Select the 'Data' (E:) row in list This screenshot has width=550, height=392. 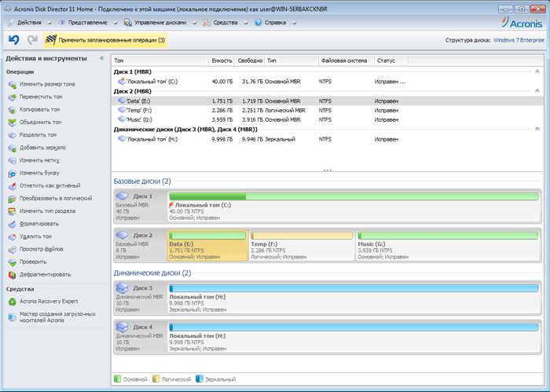tap(328, 101)
